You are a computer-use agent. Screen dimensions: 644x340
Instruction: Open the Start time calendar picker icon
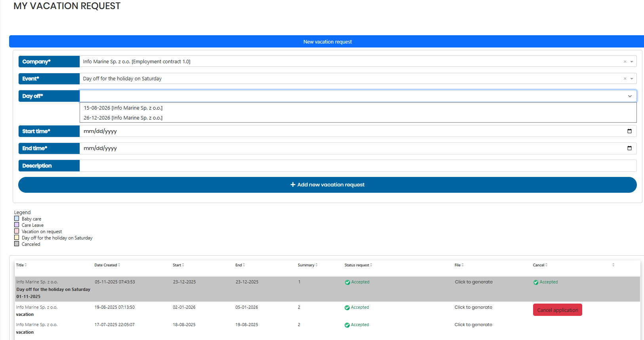pos(629,131)
